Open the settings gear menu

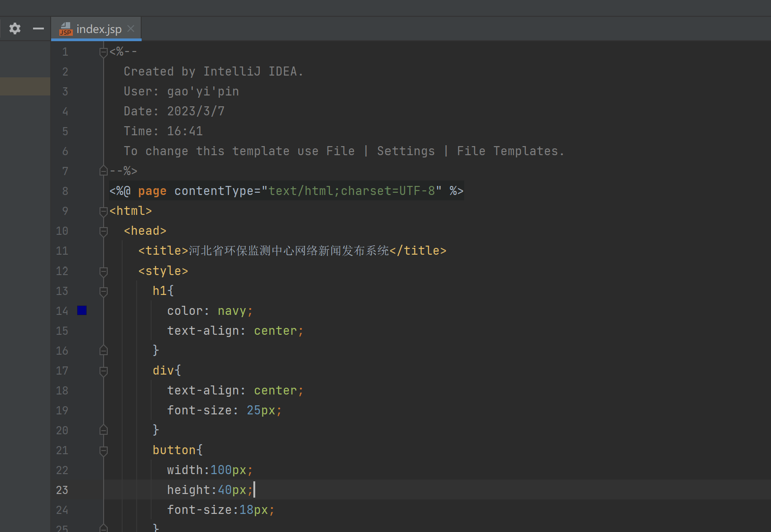[x=15, y=28]
